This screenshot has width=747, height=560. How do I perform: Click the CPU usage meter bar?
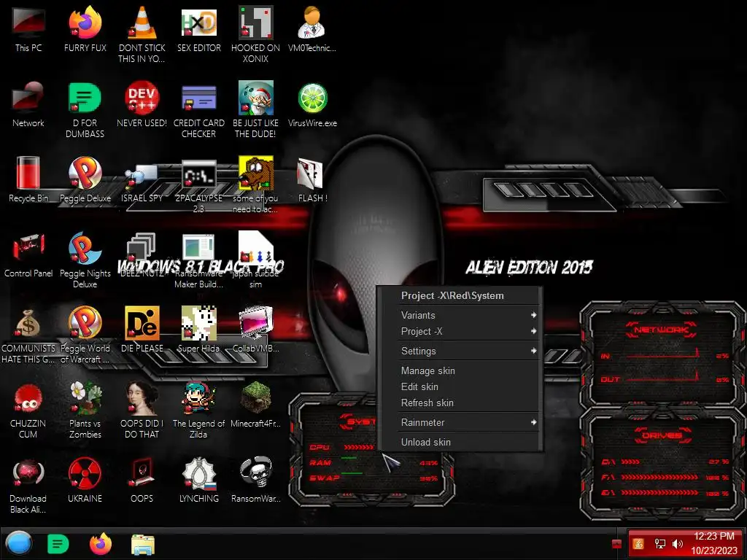359,447
